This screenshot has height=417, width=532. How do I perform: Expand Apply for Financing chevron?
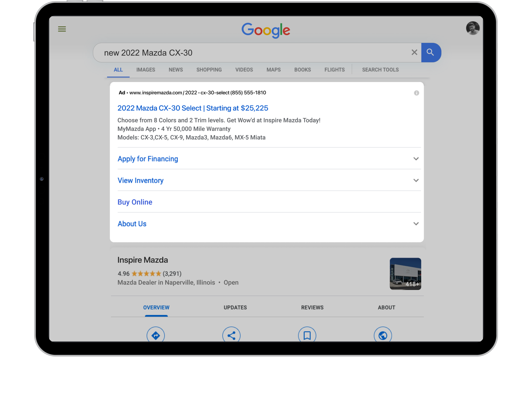416,159
